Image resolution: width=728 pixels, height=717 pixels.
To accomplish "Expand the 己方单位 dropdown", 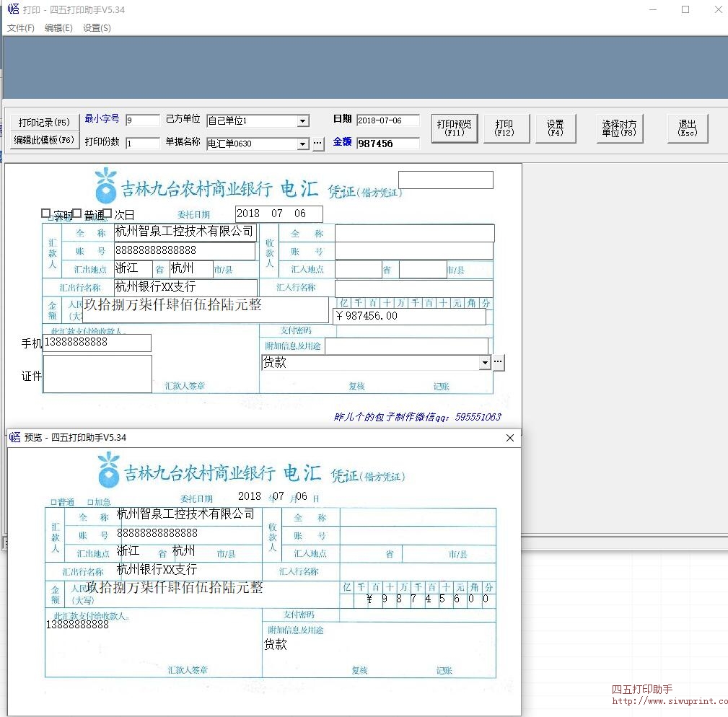I will [303, 121].
